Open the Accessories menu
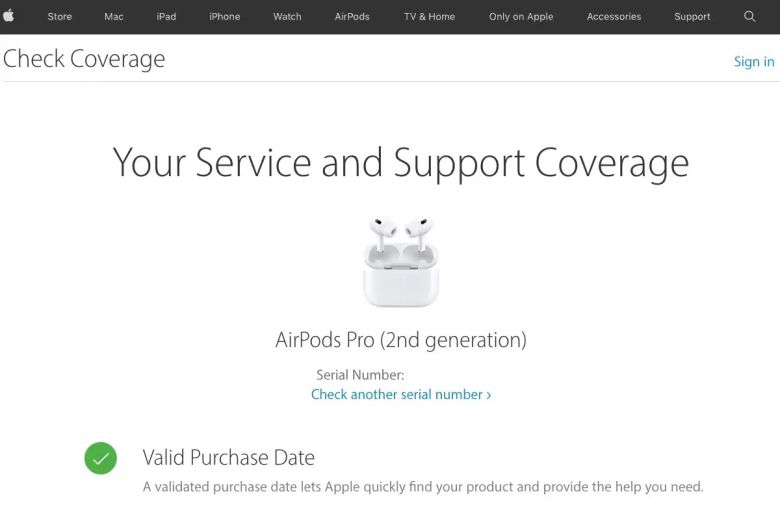 pos(614,17)
